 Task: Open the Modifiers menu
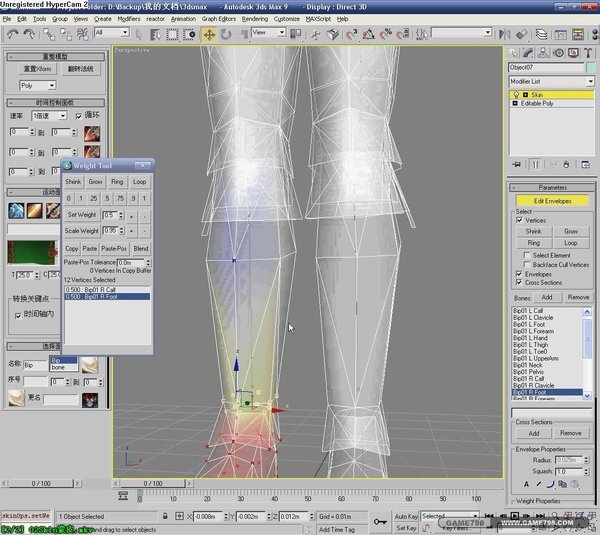pyautogui.click(x=129, y=19)
